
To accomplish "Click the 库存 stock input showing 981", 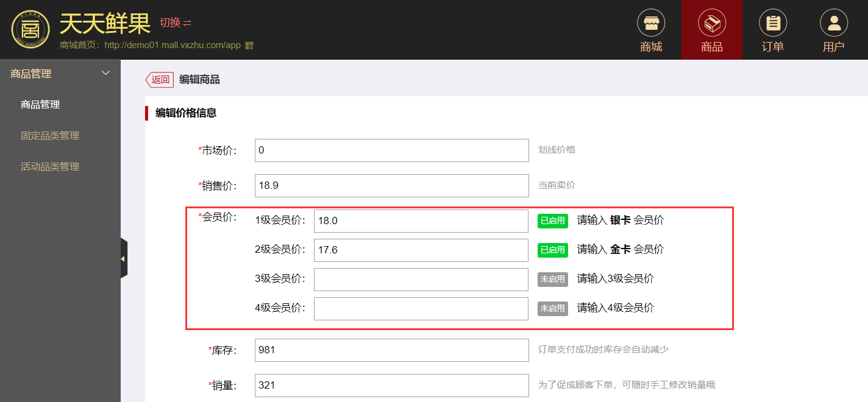I will coord(391,350).
